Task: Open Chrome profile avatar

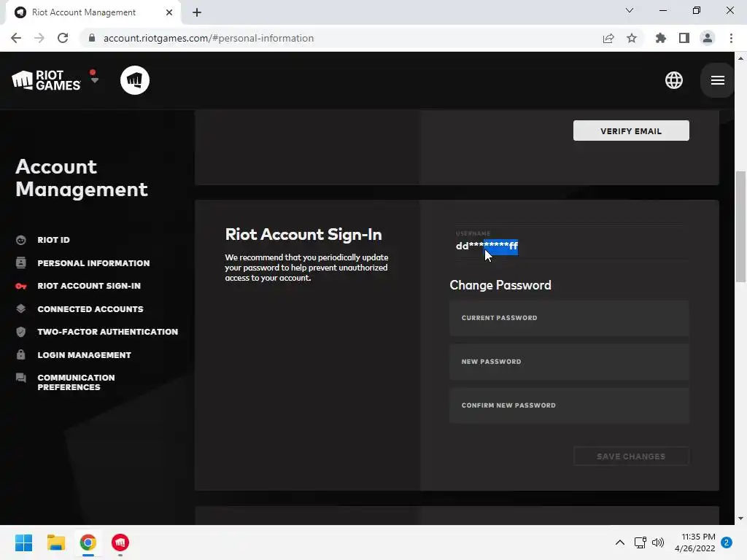Action: point(708,38)
